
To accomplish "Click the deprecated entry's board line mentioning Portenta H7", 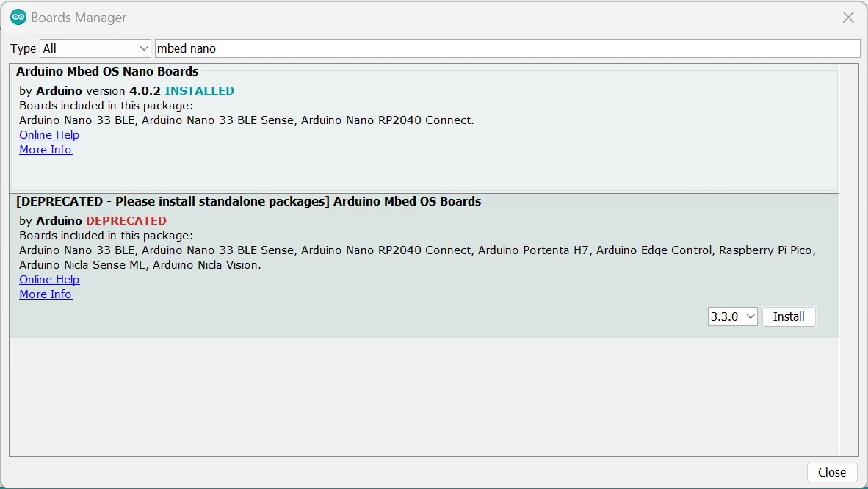I will click(x=418, y=250).
